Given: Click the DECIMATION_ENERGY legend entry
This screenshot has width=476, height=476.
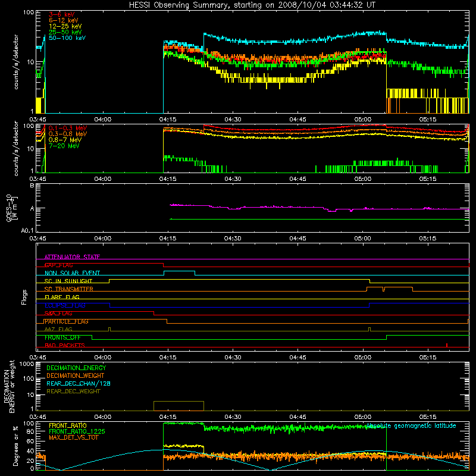Looking at the screenshot, I should 76,368.
